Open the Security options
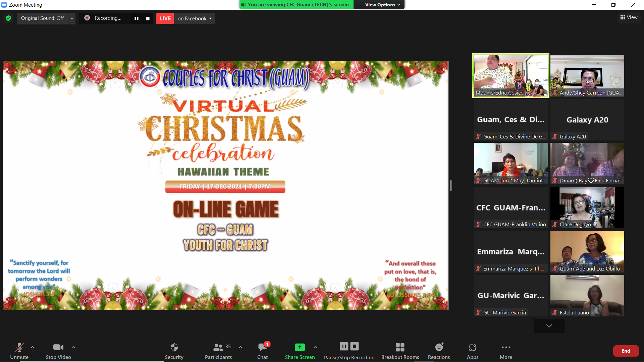 coord(174,351)
